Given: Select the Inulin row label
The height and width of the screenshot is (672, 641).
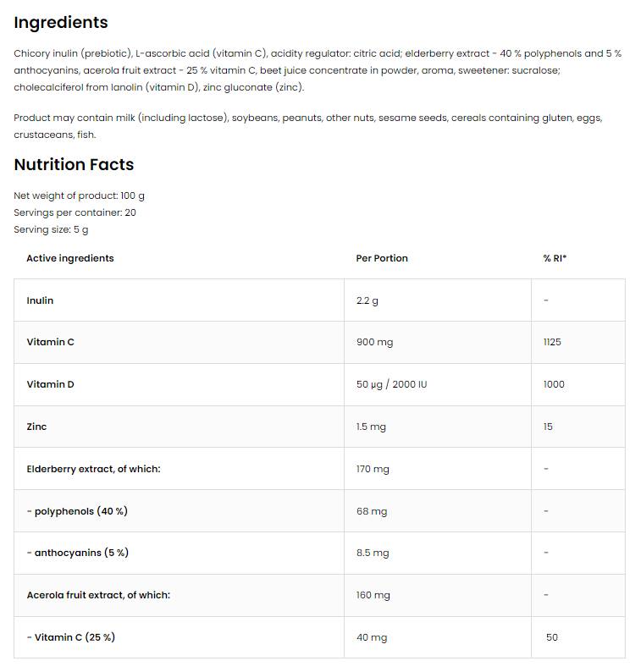Looking at the screenshot, I should coord(40,300).
